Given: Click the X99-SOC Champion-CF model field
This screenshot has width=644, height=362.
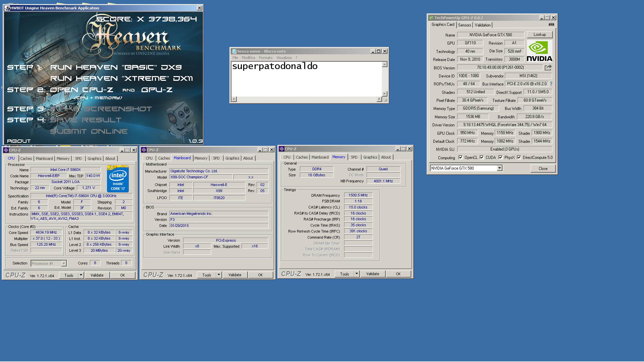Looking at the screenshot, I should point(201,177).
